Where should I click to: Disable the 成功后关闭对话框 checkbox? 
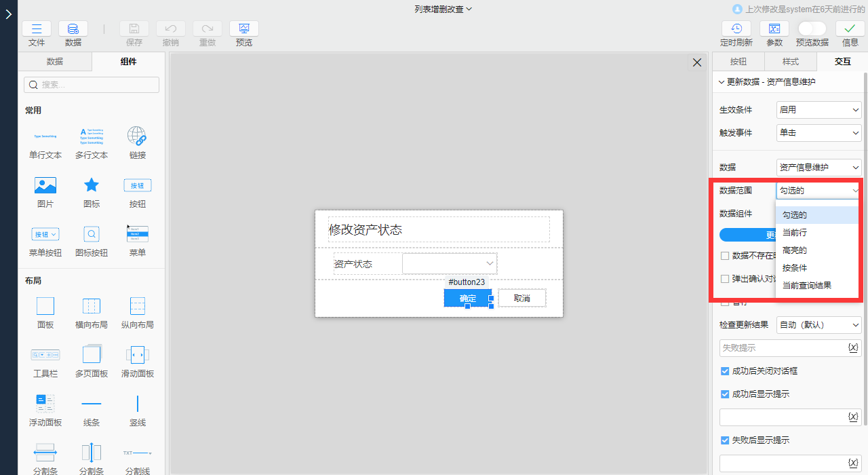(x=724, y=371)
